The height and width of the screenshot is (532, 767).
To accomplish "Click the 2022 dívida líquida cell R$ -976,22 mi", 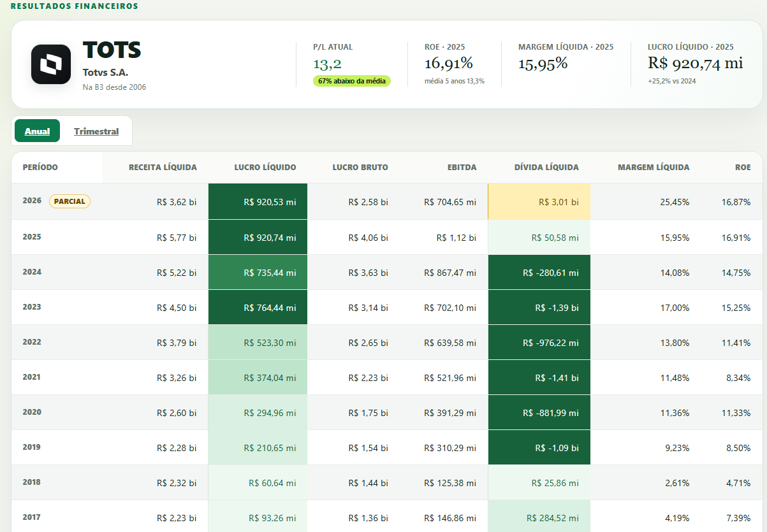I will 539,342.
